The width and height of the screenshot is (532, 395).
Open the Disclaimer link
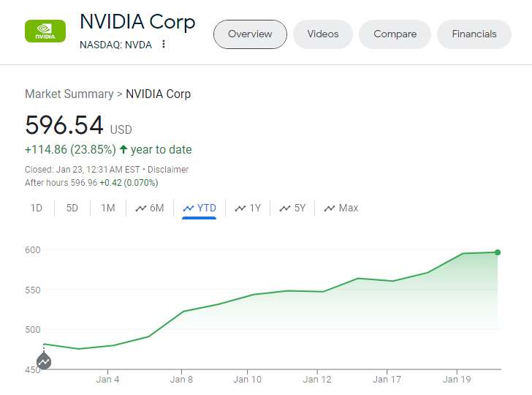(x=169, y=170)
